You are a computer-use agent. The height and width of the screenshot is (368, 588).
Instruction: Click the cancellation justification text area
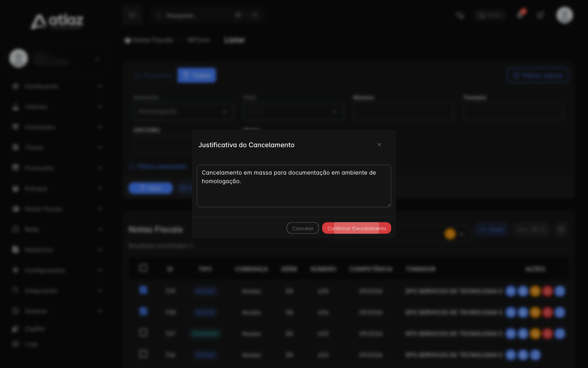coord(294,186)
